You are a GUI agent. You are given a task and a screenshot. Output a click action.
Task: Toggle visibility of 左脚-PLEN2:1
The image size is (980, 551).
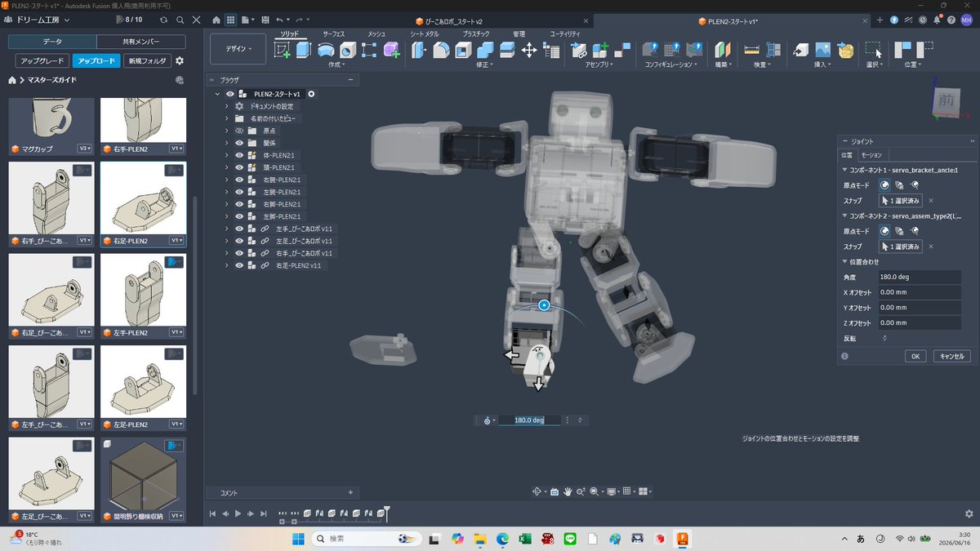point(239,216)
